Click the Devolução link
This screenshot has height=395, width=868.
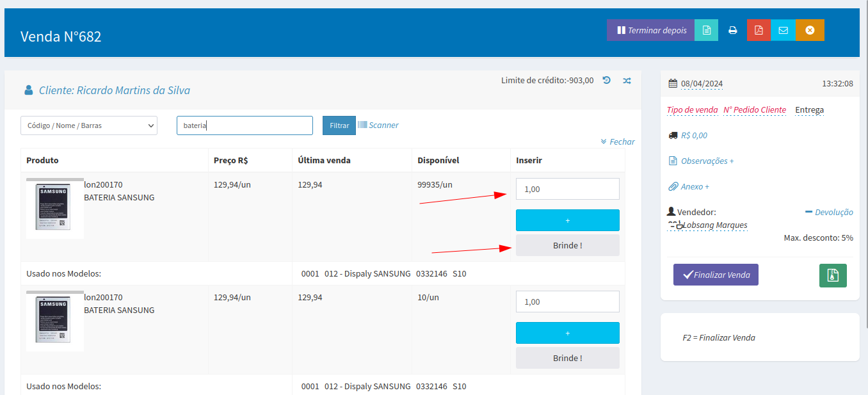click(x=829, y=212)
